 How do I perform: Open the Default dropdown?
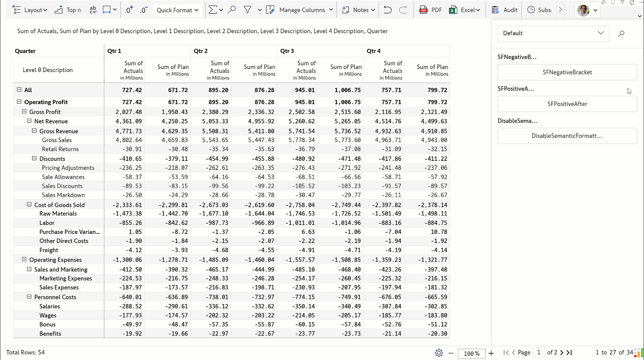(x=553, y=33)
